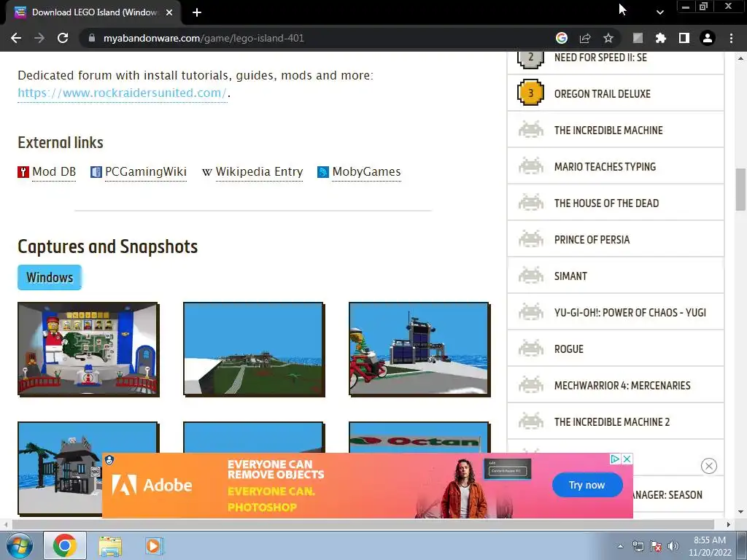747x560 pixels.
Task: Close the Download LEGO Island tab
Action: pyautogui.click(x=169, y=12)
